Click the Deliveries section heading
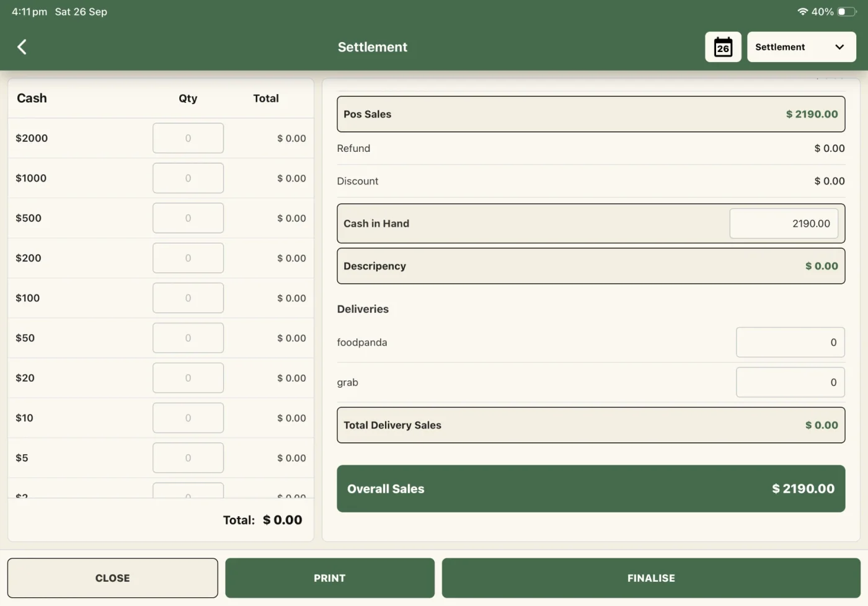 pos(363,309)
